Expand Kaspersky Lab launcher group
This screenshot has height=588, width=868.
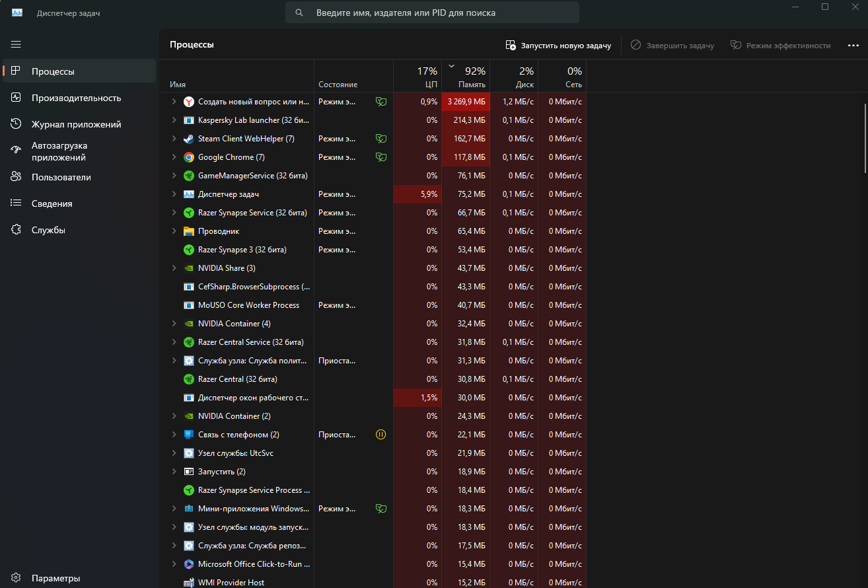[174, 120]
